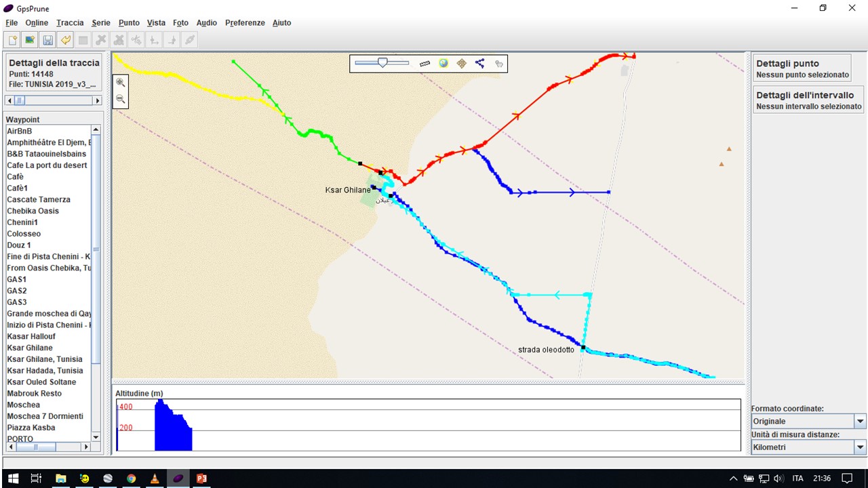Open the Online menu
Viewport: 868px width, 488px height.
click(37, 22)
